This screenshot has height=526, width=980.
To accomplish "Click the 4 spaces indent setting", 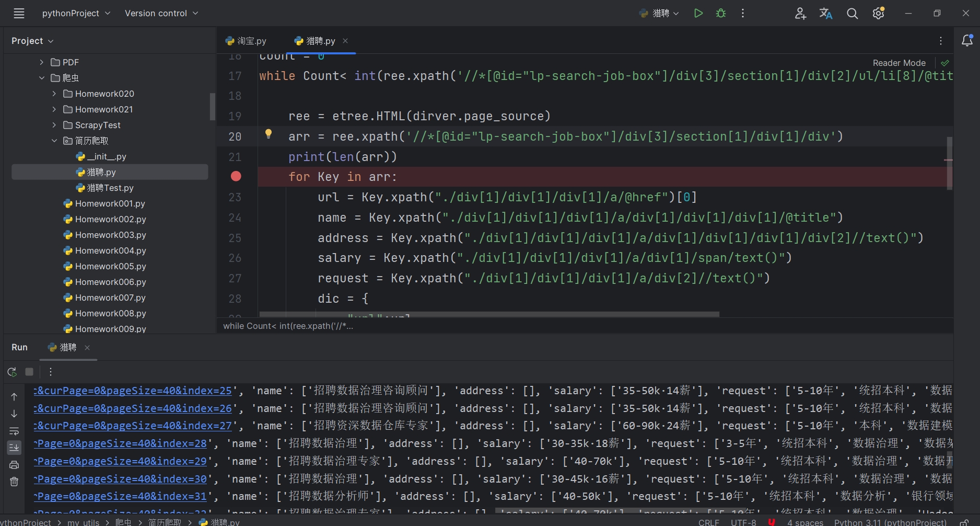I will 805,522.
